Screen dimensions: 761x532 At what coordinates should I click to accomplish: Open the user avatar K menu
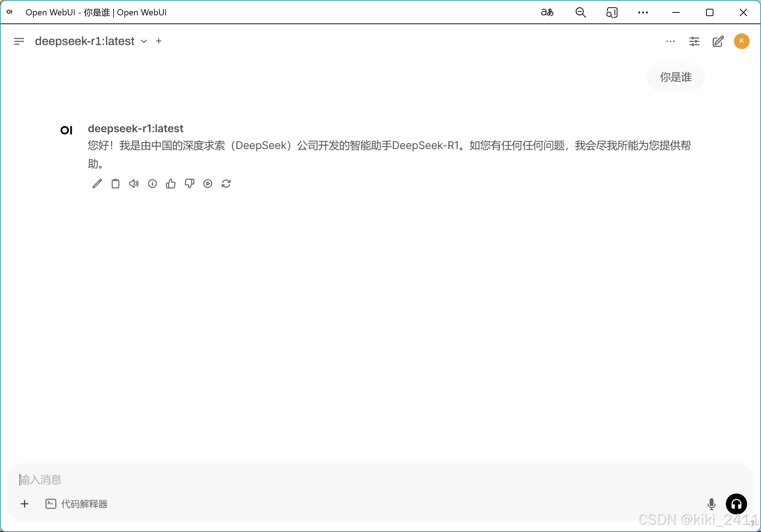[741, 41]
